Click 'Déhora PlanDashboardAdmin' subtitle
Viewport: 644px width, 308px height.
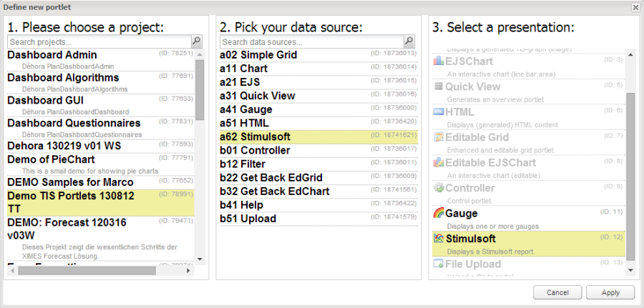point(68,66)
